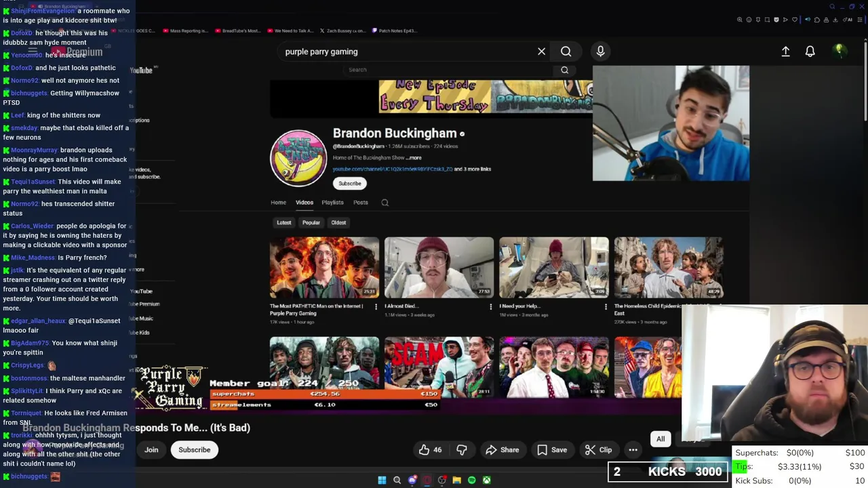Click the browser heart favorites toolbar icon
Viewport: 868px width, 488px height.
click(x=795, y=20)
